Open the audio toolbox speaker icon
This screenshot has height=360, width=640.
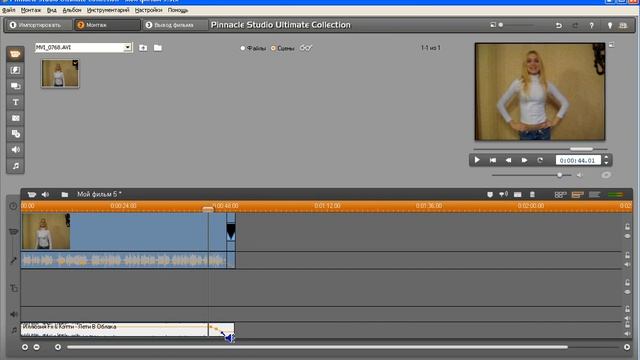45,194
